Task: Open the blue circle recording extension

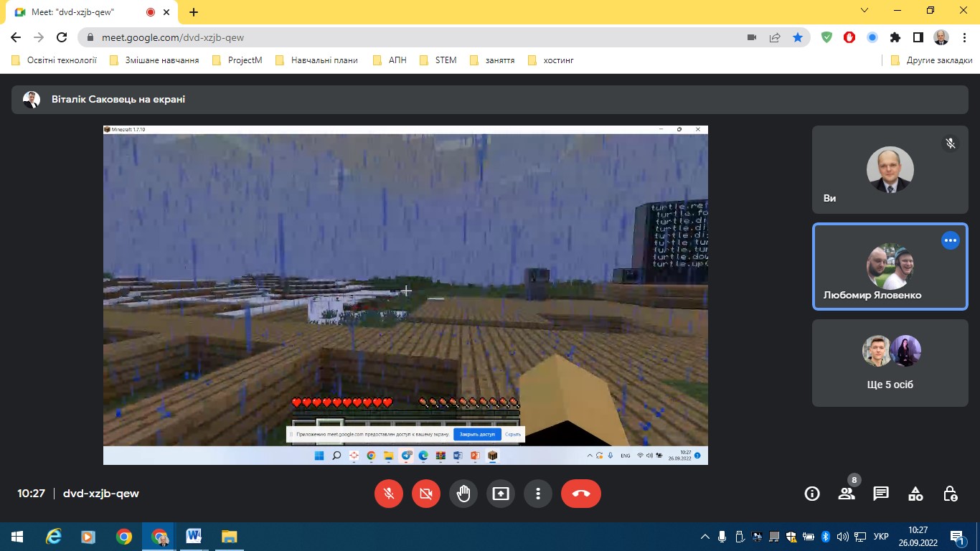Action: point(872,37)
